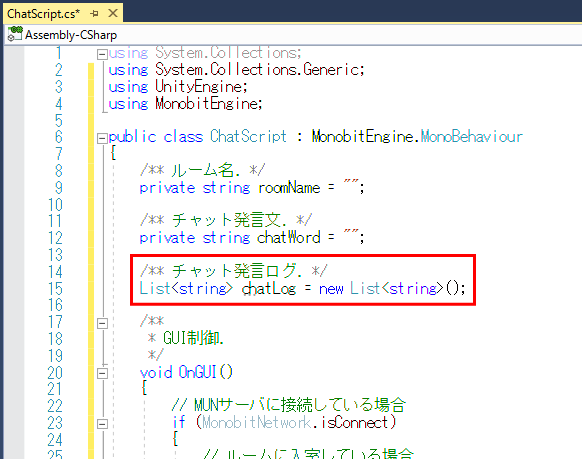Collapse the GUI制御 comment block
The image size is (582, 459).
(x=102, y=323)
